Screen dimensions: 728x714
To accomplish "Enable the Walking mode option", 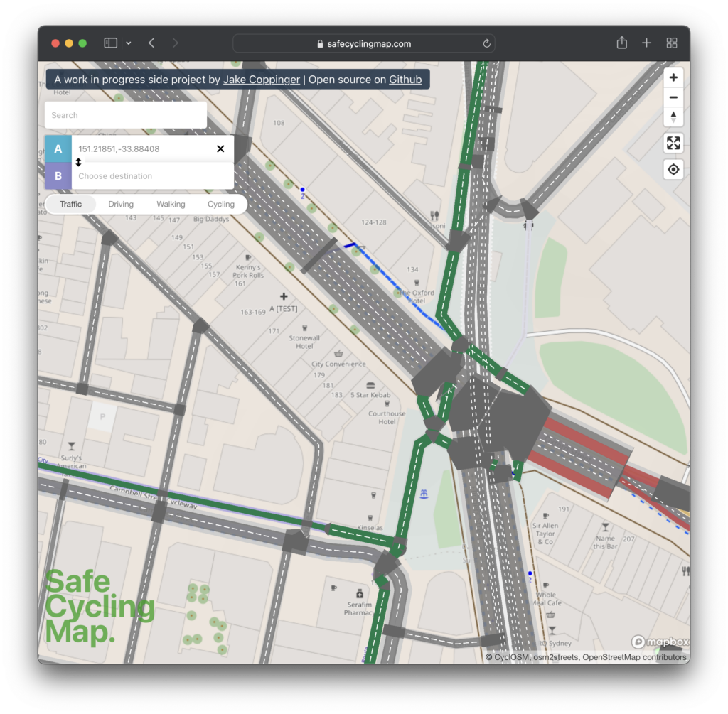I will point(171,204).
